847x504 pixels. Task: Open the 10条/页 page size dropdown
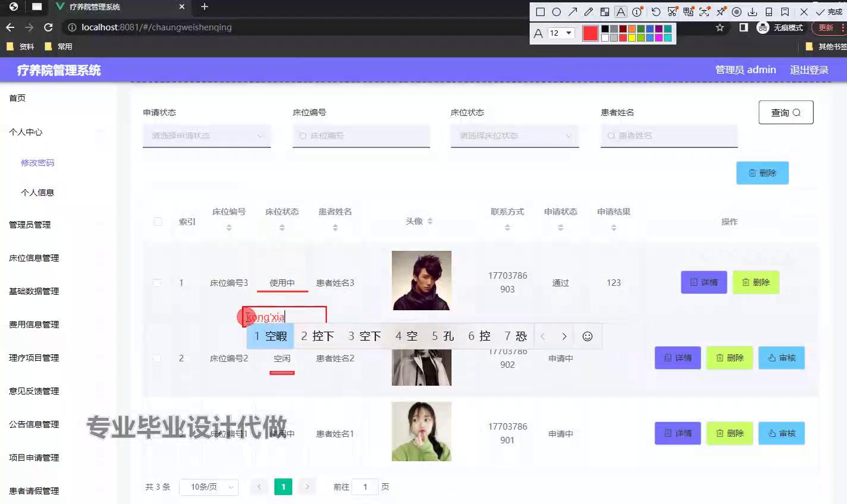(208, 487)
